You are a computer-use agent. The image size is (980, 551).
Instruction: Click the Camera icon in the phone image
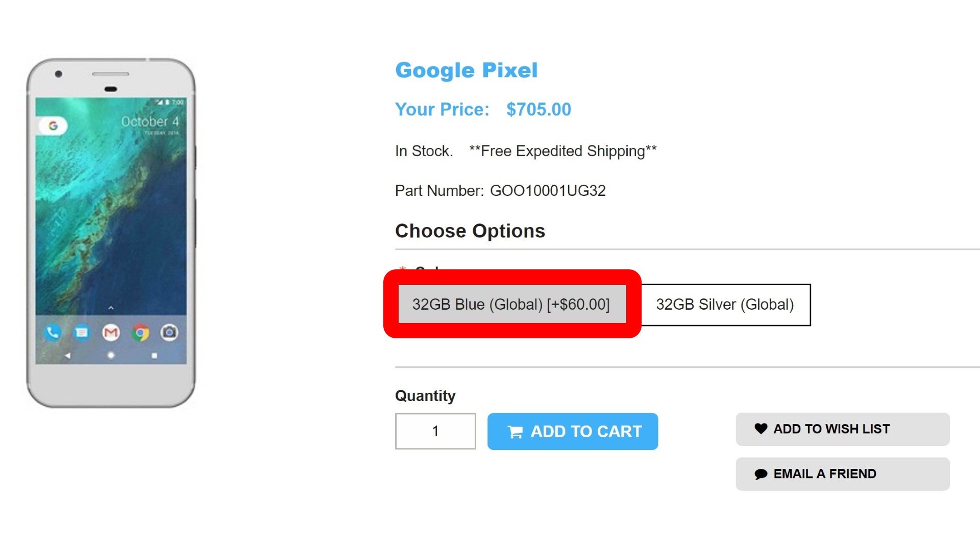[169, 333]
